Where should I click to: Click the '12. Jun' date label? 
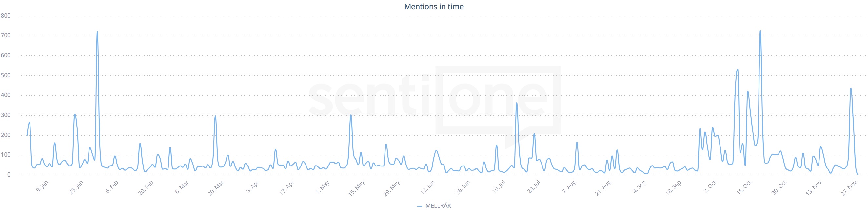point(427,187)
